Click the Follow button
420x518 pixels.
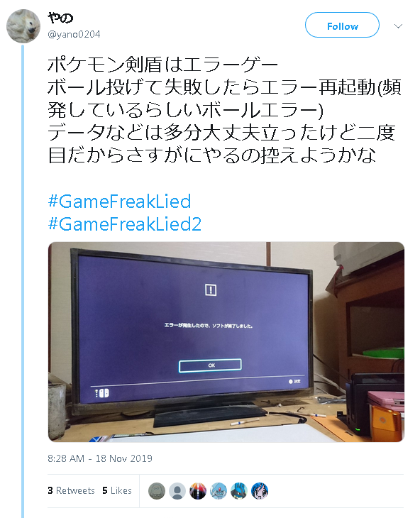(x=342, y=25)
